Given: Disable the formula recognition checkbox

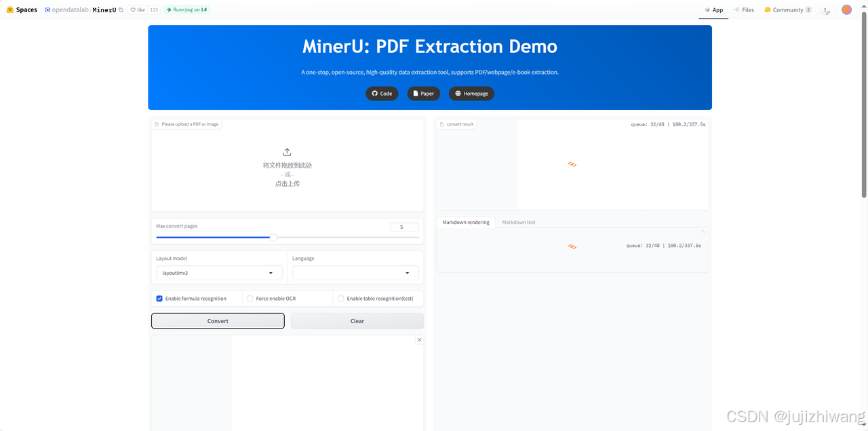Looking at the screenshot, I should pyautogui.click(x=159, y=299).
